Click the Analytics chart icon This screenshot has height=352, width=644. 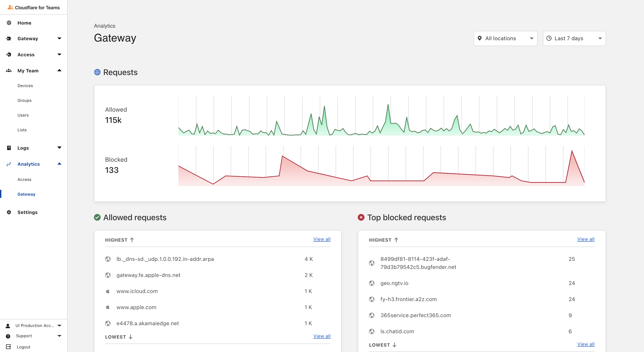[x=9, y=164]
